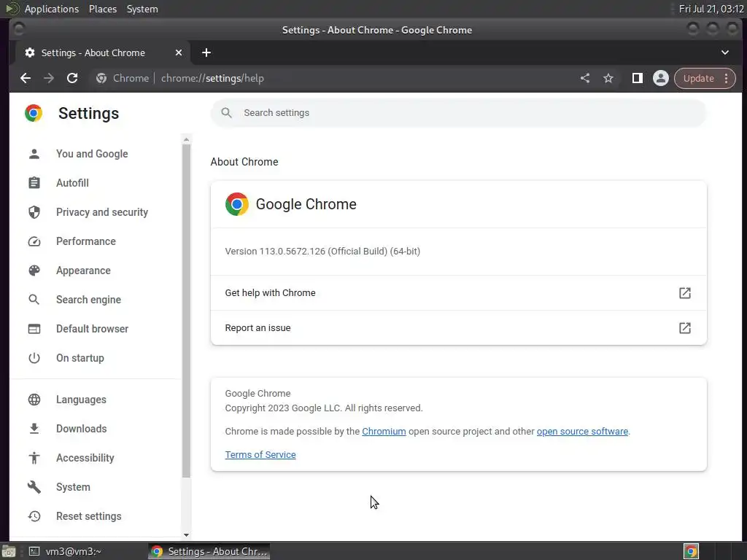Click the System wrench icon
747x560 pixels.
click(x=34, y=486)
